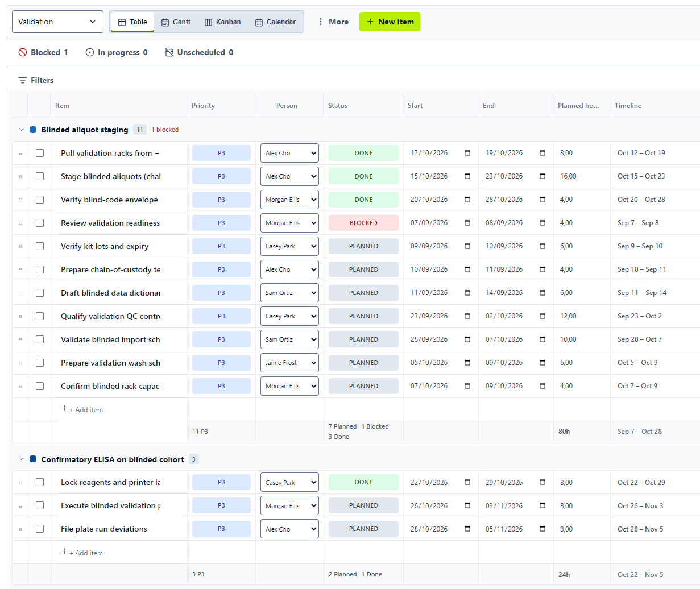Screen dimensions: 700x589
Task: Click P3 priority of Validate blinded import
Action: tap(221, 339)
